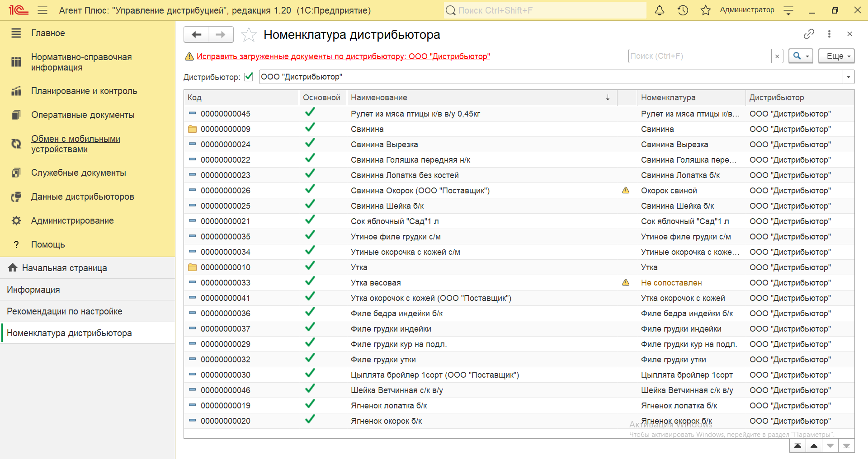Toggle the Дистрибьютор filter checkbox
The height and width of the screenshot is (459, 868).
[249, 76]
